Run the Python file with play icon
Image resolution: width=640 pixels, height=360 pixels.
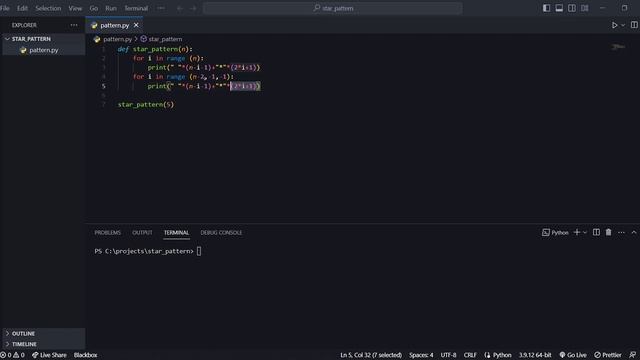(614, 25)
